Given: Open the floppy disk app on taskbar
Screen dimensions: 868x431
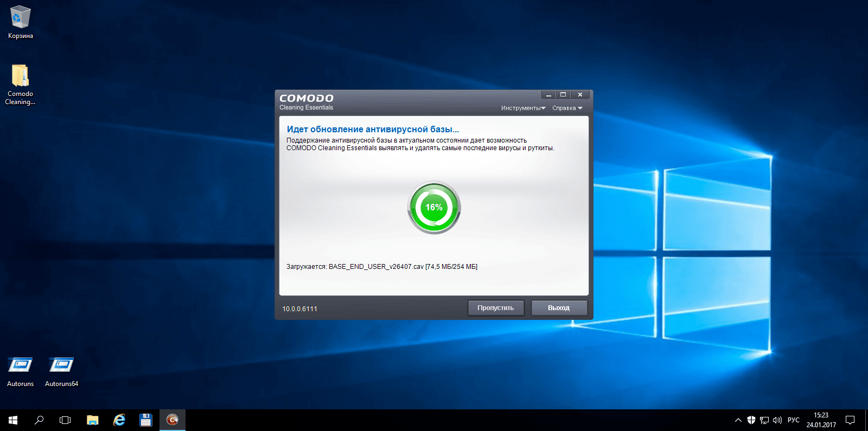Looking at the screenshot, I should click(145, 420).
